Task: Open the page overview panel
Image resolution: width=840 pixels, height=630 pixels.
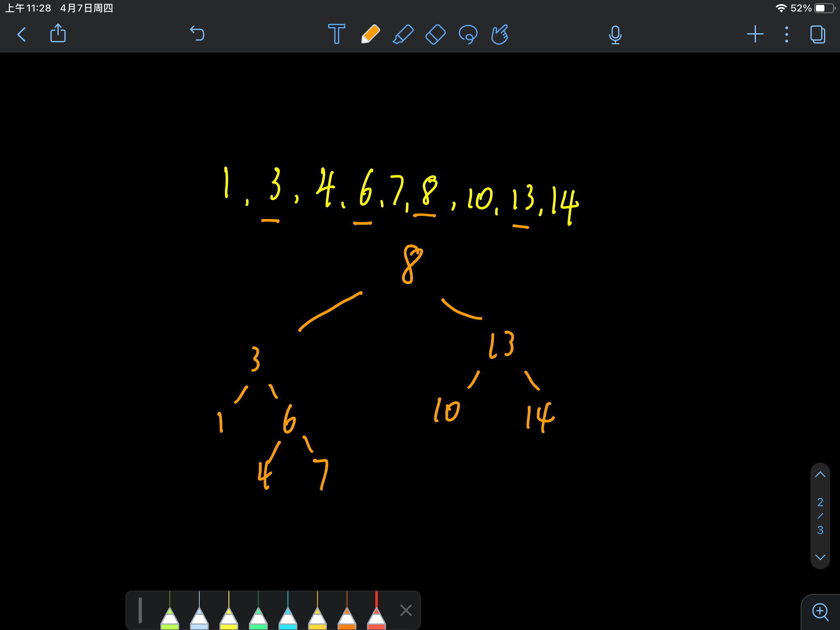Action: [x=817, y=34]
